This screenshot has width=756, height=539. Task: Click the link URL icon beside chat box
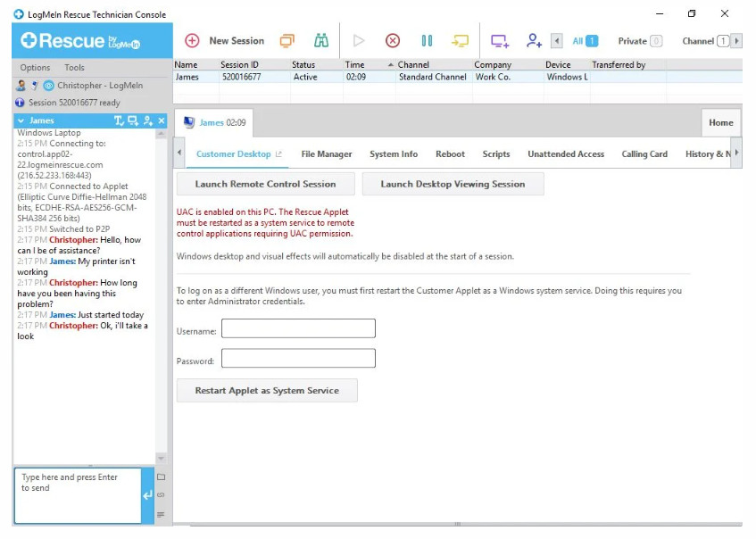(x=161, y=495)
